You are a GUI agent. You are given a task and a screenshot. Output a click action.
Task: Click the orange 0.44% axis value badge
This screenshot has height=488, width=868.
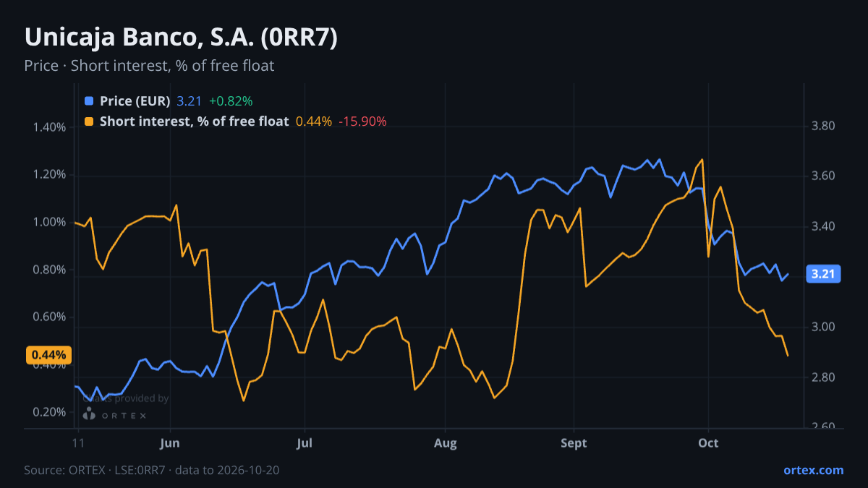[49, 355]
